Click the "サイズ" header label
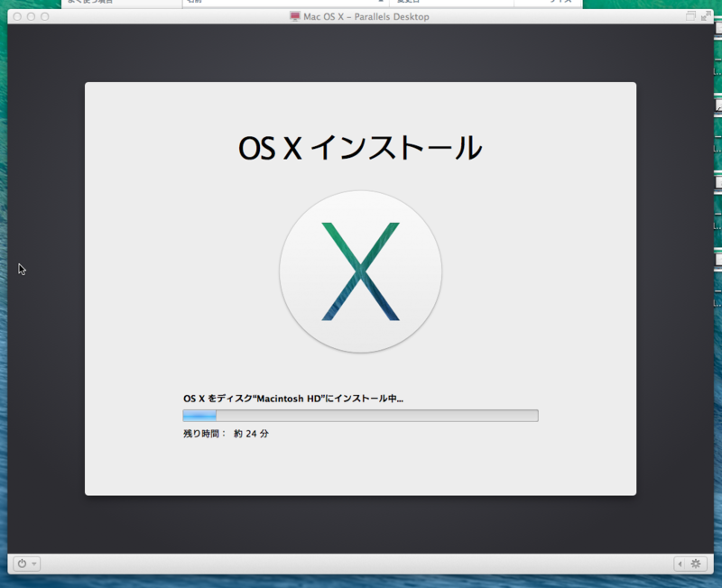This screenshot has width=722, height=588. (x=560, y=3)
